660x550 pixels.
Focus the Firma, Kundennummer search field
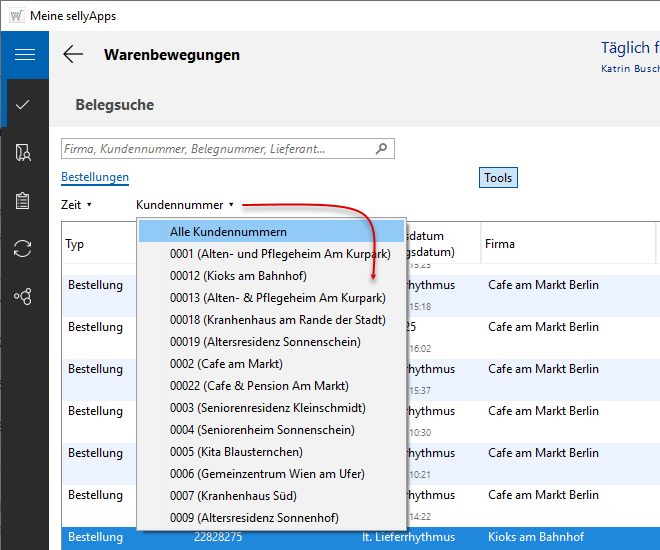tap(215, 149)
